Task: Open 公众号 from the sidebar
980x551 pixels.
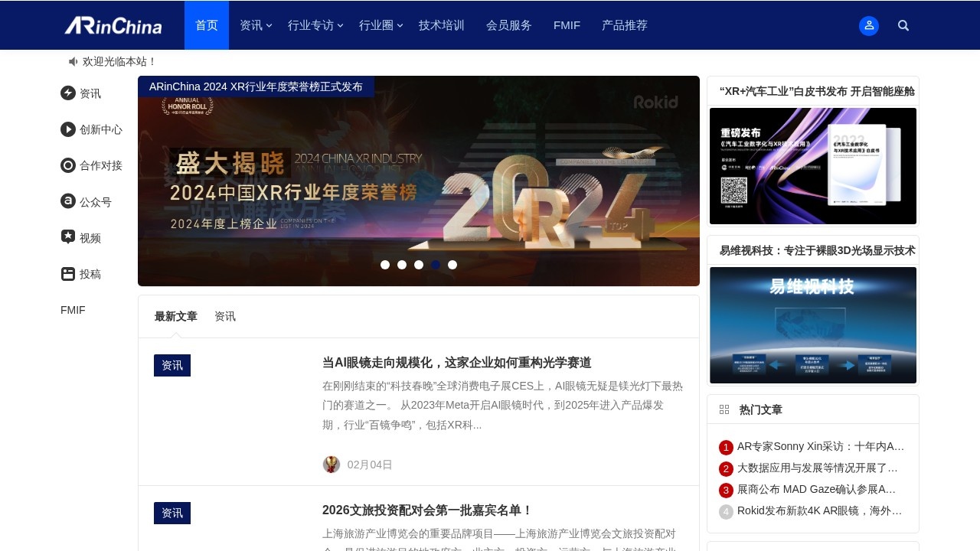Action: [x=67, y=201]
